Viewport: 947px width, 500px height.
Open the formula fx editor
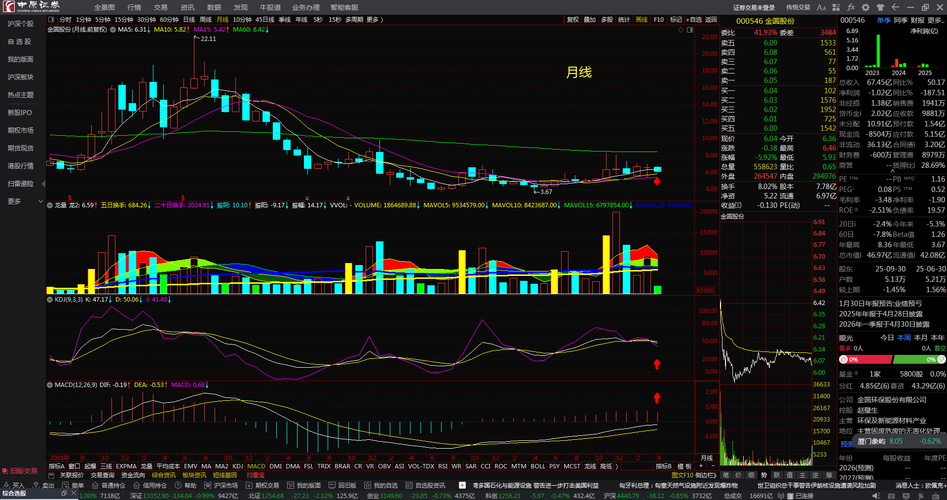click(851, 7)
